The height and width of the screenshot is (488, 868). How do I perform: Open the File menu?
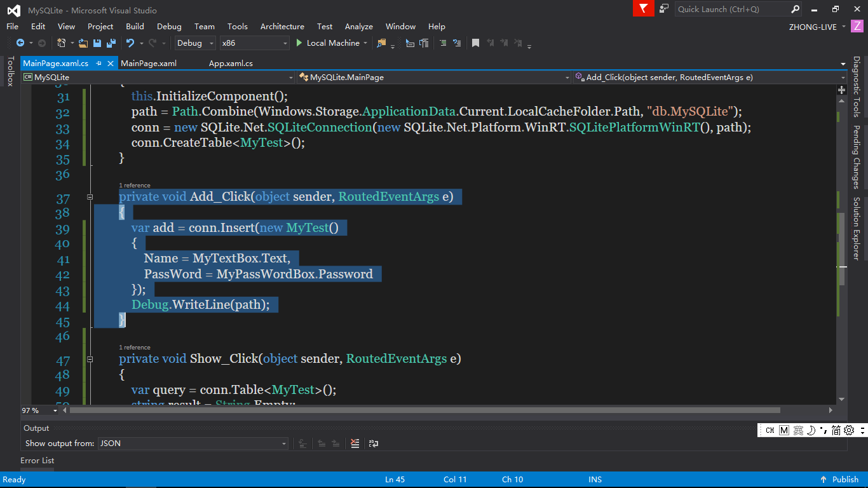[13, 27]
